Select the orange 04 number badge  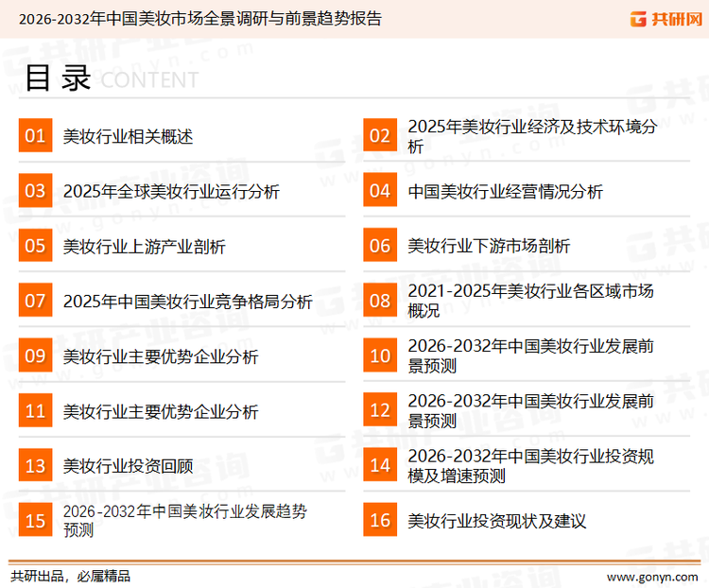coord(380,191)
